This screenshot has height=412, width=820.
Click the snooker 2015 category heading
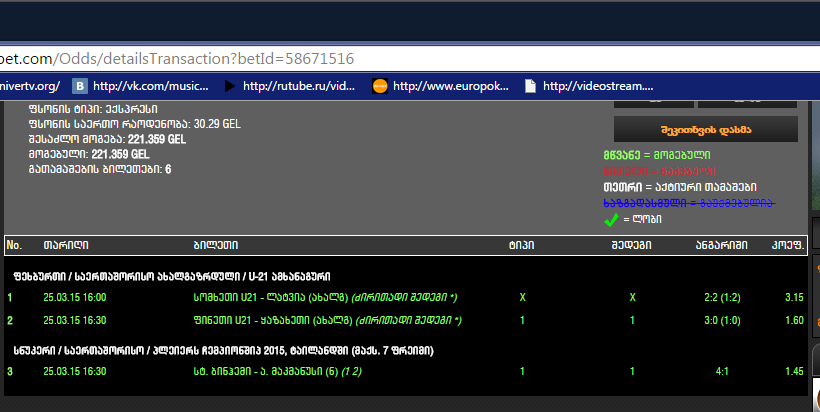223,351
